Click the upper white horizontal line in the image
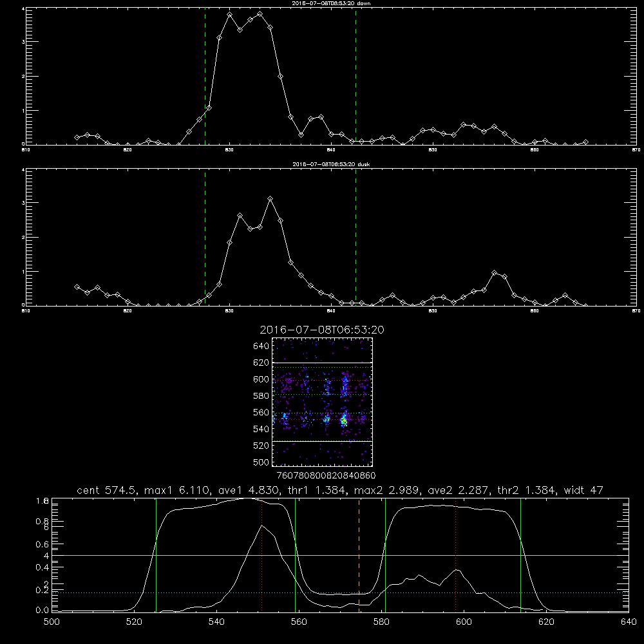Viewport: 644px width, 644px height. (x=322, y=363)
